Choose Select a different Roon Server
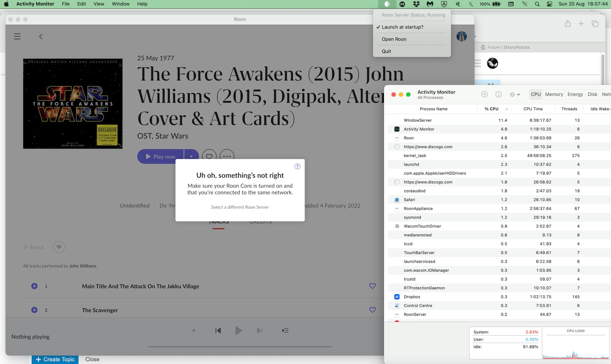Image resolution: width=611 pixels, height=364 pixels. [240, 207]
